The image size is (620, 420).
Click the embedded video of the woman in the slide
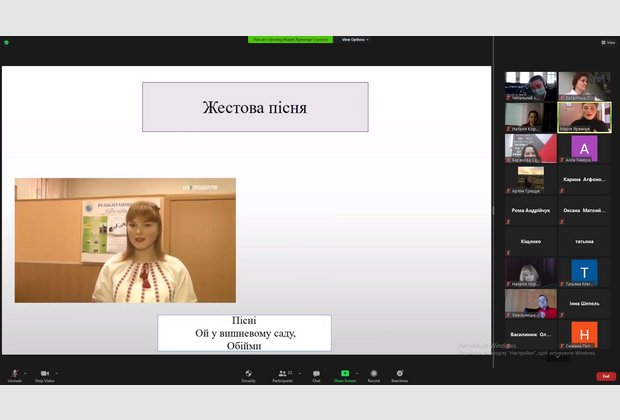coord(125,240)
